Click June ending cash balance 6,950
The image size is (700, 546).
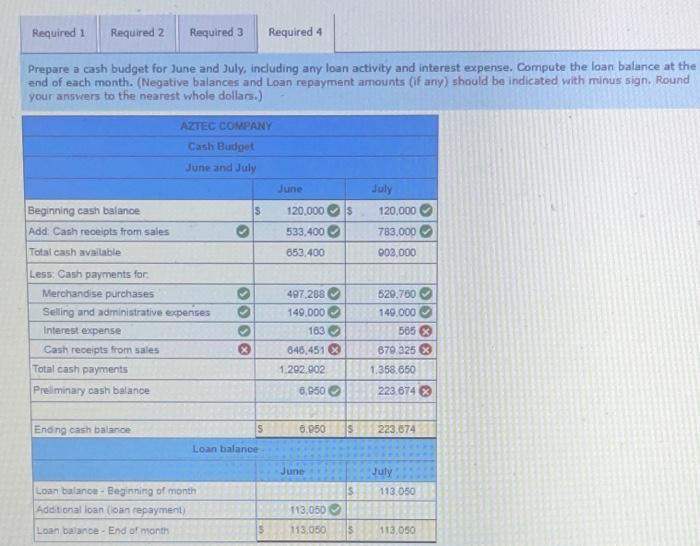click(301, 429)
